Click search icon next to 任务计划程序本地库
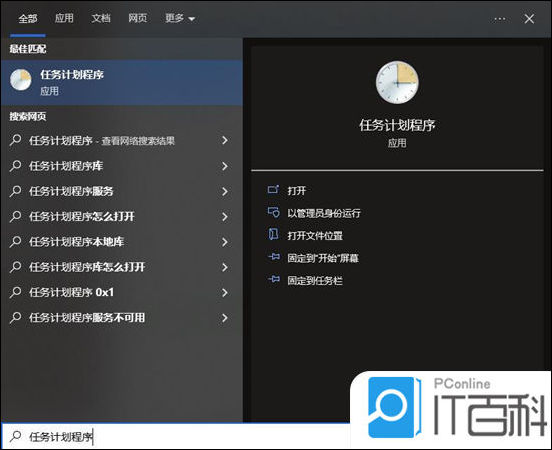The height and width of the screenshot is (450, 552). (15, 242)
